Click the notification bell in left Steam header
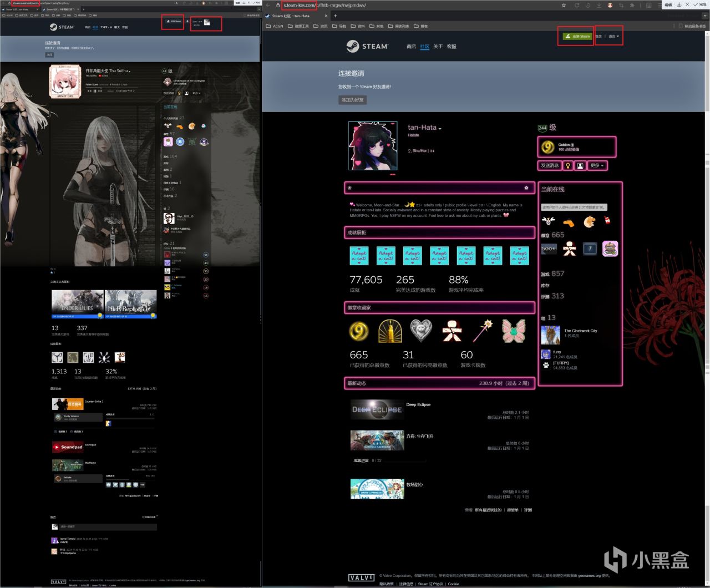Image resolution: width=710 pixels, height=588 pixels. coord(187,22)
